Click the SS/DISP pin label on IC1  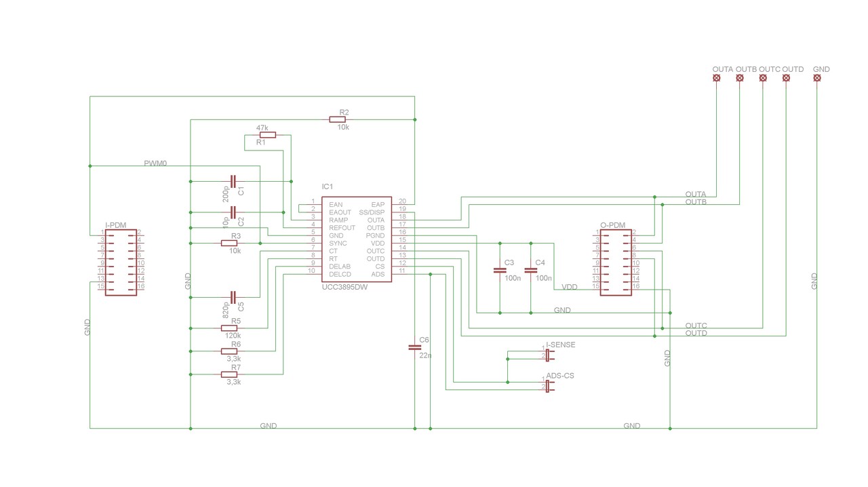pyautogui.click(x=372, y=212)
